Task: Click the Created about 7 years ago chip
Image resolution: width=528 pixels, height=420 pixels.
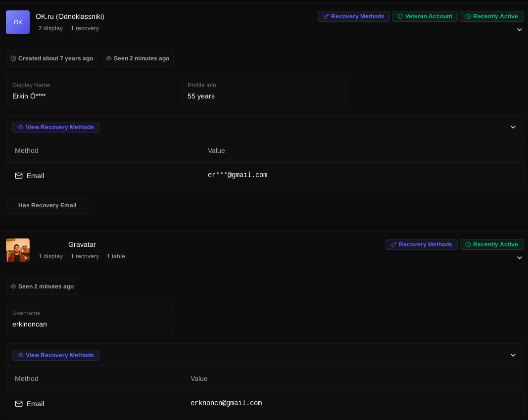Action: (x=52, y=58)
